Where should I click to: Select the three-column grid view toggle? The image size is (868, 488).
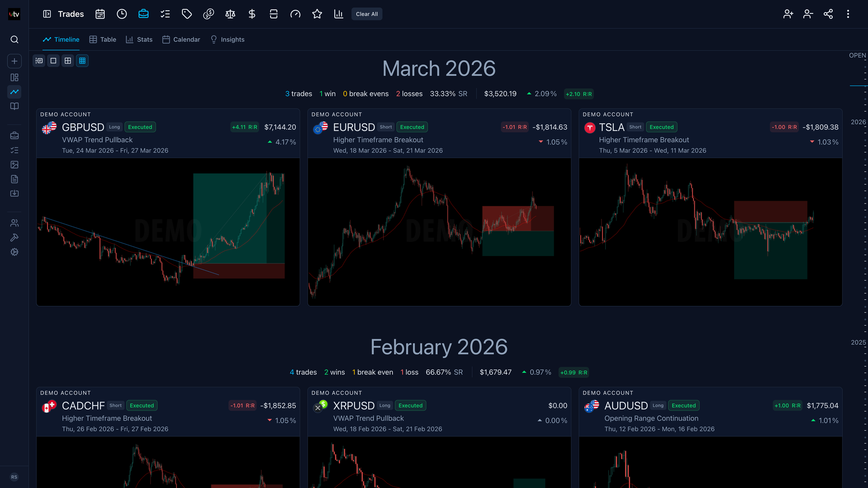[82, 61]
